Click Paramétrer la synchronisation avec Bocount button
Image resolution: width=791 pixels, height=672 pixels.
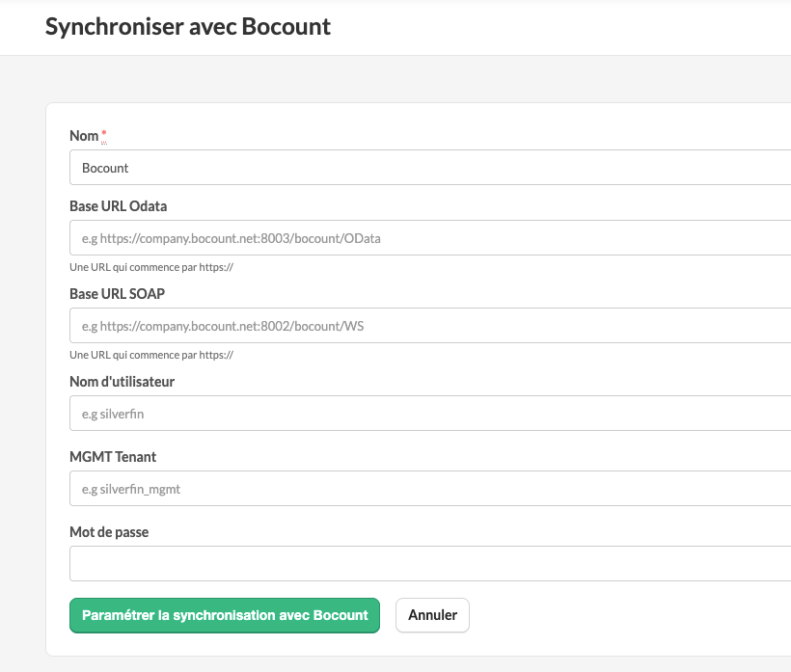(225, 615)
